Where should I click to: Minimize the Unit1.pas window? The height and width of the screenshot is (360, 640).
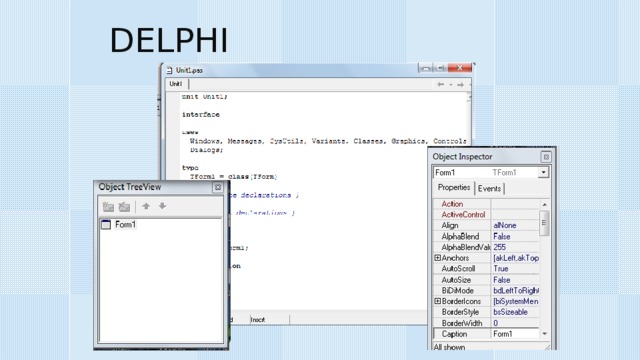pos(425,68)
